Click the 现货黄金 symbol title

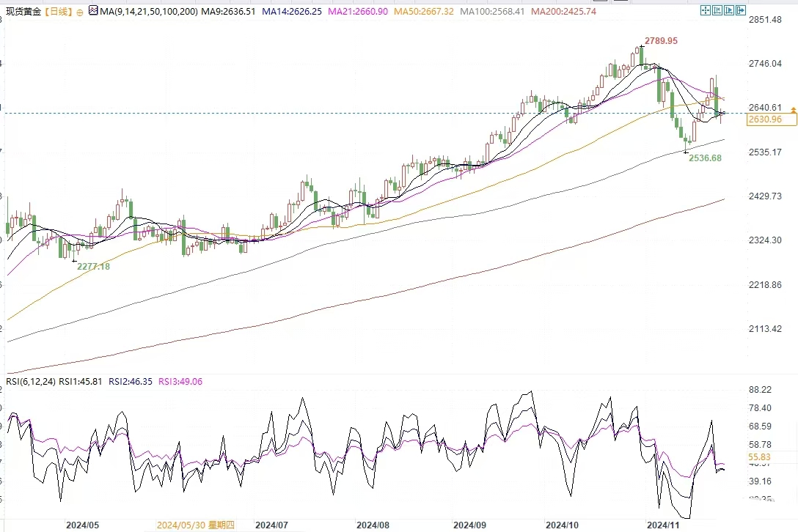[23, 11]
